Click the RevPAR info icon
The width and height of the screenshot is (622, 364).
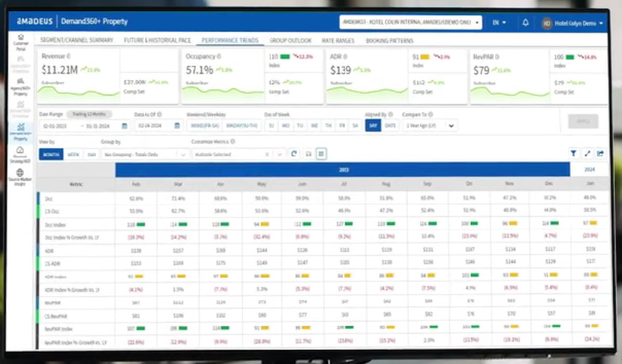498,57
